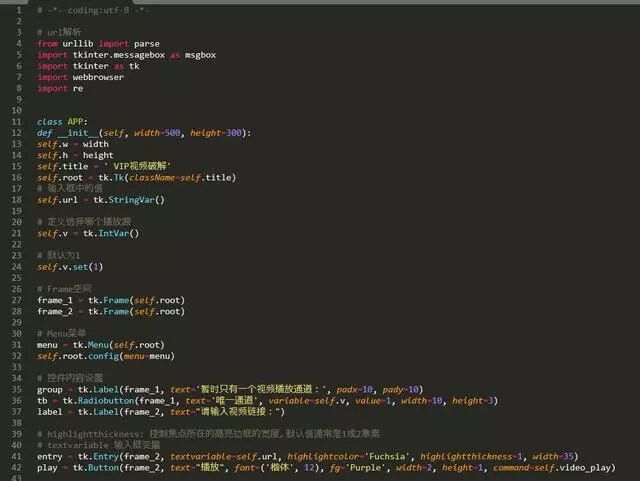The width and height of the screenshot is (640, 481).
Task: Click 'entry' variable on line 41
Action: 50,457
